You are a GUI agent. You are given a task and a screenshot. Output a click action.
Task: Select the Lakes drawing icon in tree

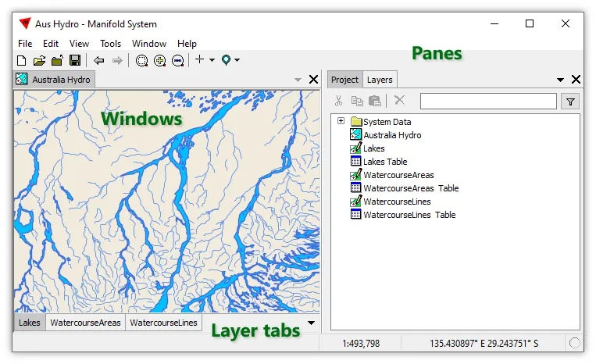tap(355, 148)
